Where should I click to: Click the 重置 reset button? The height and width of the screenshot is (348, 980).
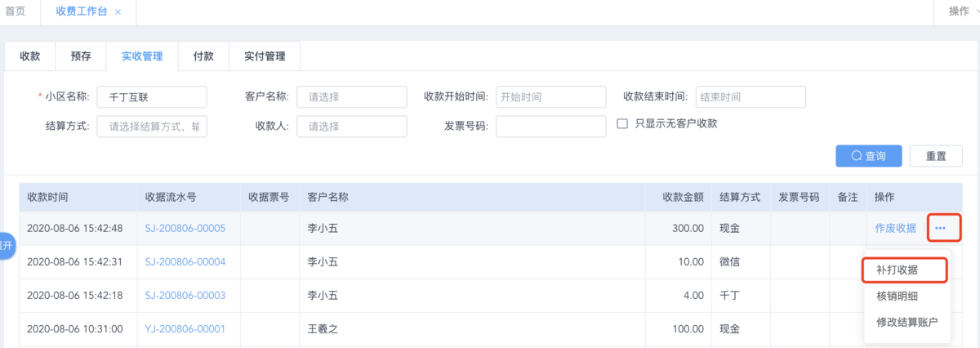tap(936, 156)
